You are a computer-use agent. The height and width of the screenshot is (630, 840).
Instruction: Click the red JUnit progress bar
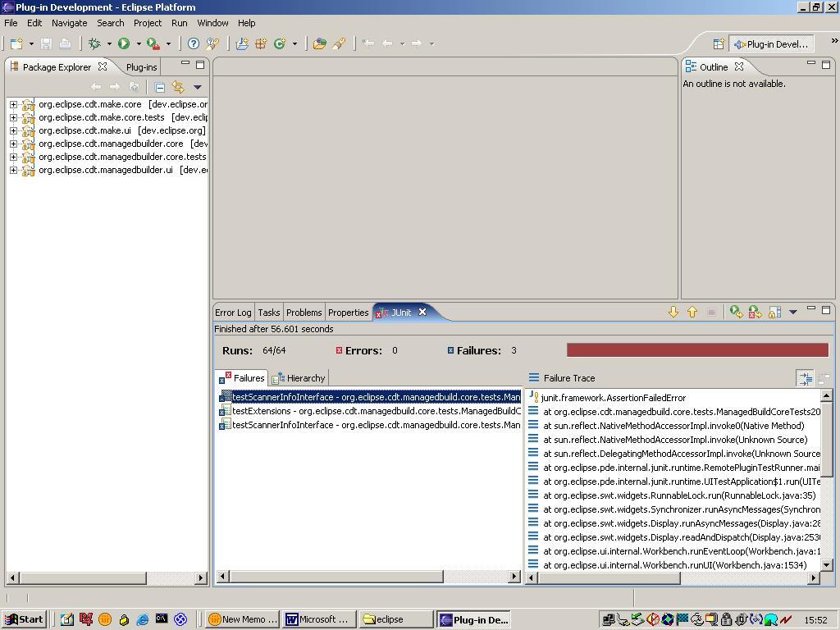tap(697, 350)
